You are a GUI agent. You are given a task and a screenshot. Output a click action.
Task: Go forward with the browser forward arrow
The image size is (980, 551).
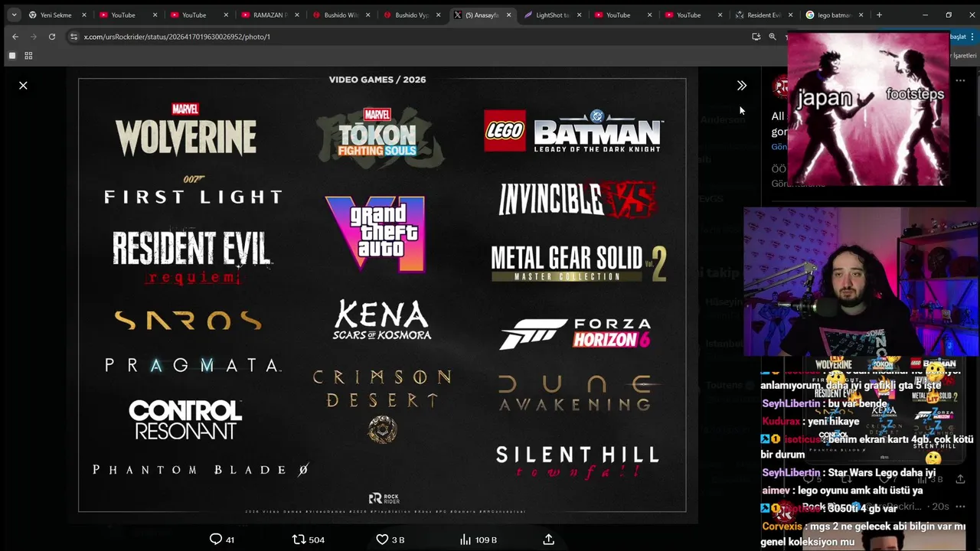point(34,36)
